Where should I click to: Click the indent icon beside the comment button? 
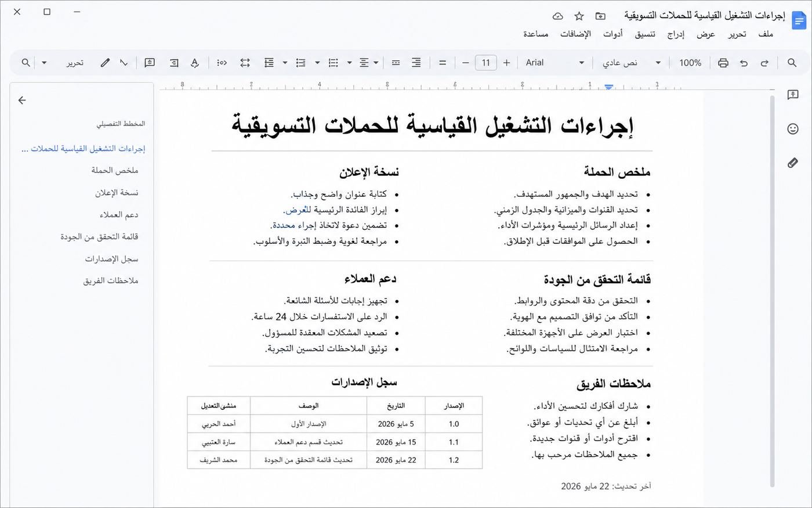(174, 63)
